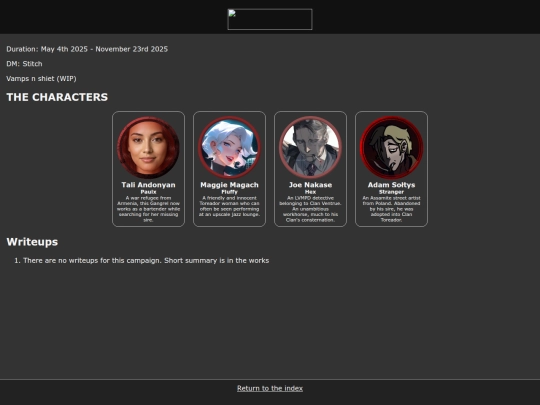The image size is (540, 405).
Task: Select the name Joe Nakase
Action: pyautogui.click(x=310, y=185)
